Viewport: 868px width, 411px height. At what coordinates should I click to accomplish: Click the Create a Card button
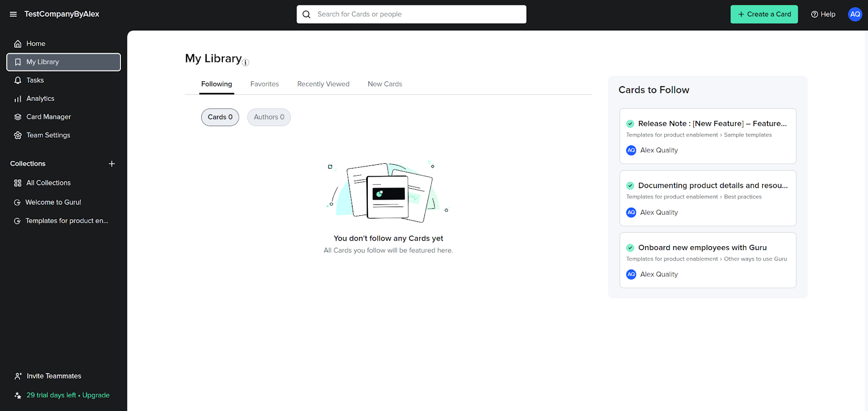tap(764, 14)
